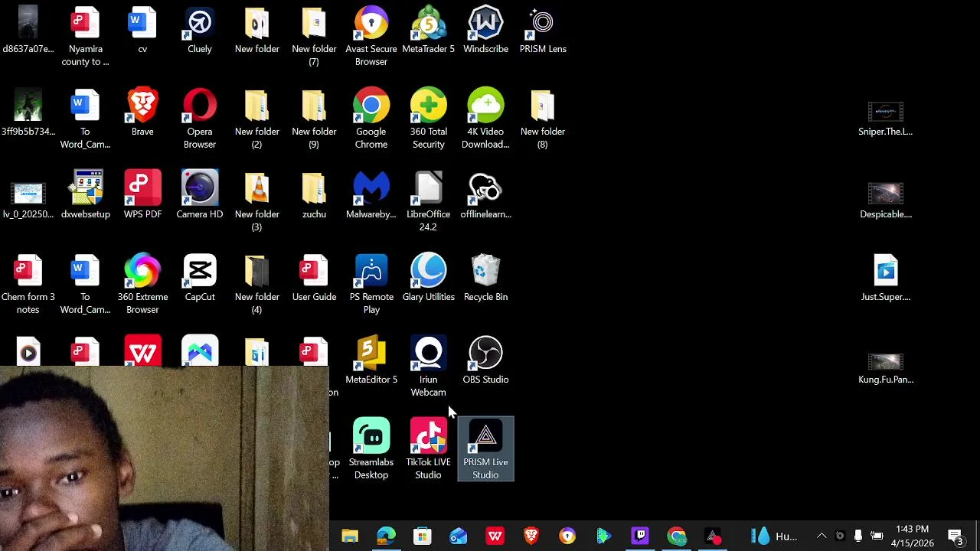Select the Malwarebytes desktop icon
Viewport: 980px width, 551px height.
pyautogui.click(x=371, y=196)
